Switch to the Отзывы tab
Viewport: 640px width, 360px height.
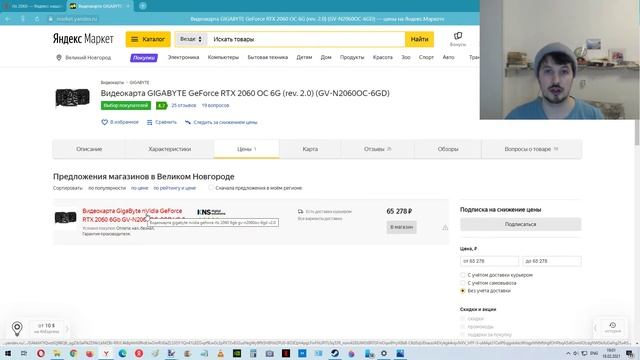point(378,149)
